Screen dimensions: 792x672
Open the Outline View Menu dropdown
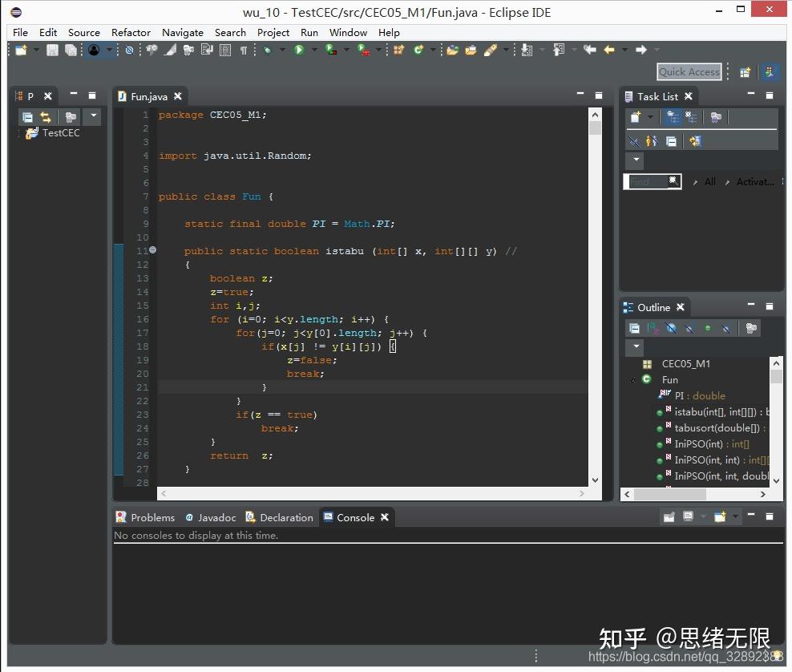(x=636, y=346)
